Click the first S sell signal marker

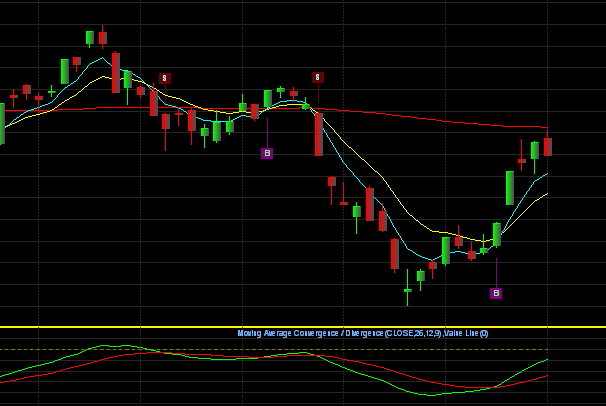pos(165,78)
